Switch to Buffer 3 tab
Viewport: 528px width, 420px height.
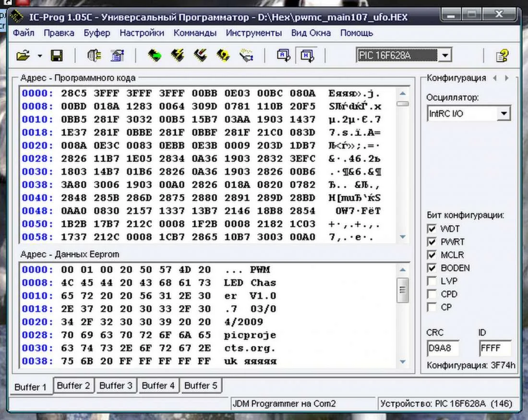coord(116,385)
